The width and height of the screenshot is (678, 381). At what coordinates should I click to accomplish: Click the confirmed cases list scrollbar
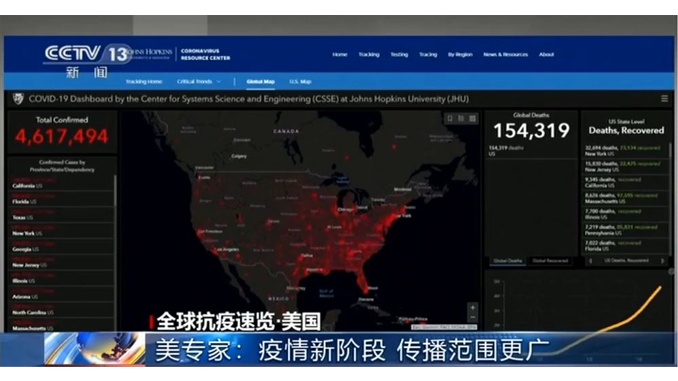tap(115, 190)
